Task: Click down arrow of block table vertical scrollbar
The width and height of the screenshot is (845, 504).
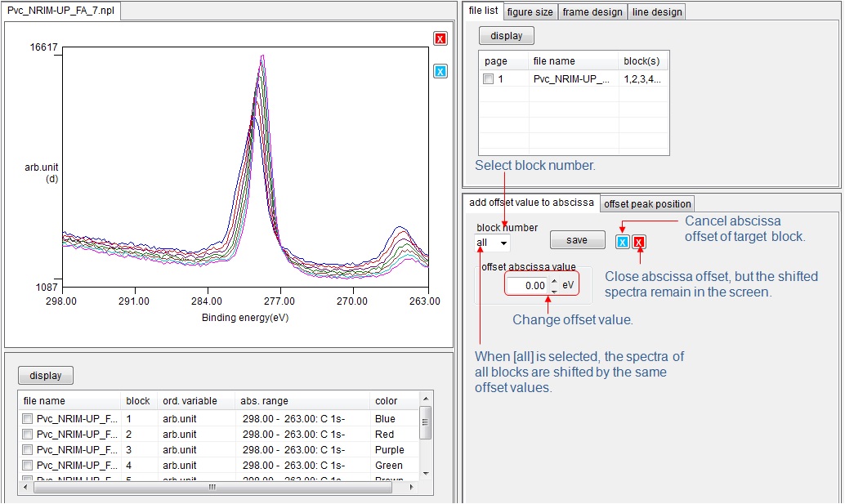Action: (x=426, y=474)
